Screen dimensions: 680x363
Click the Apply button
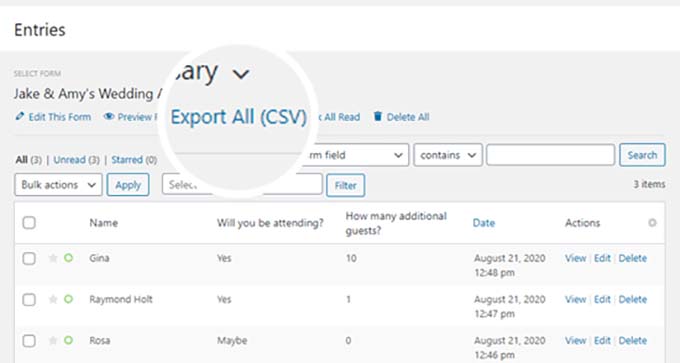click(x=128, y=185)
